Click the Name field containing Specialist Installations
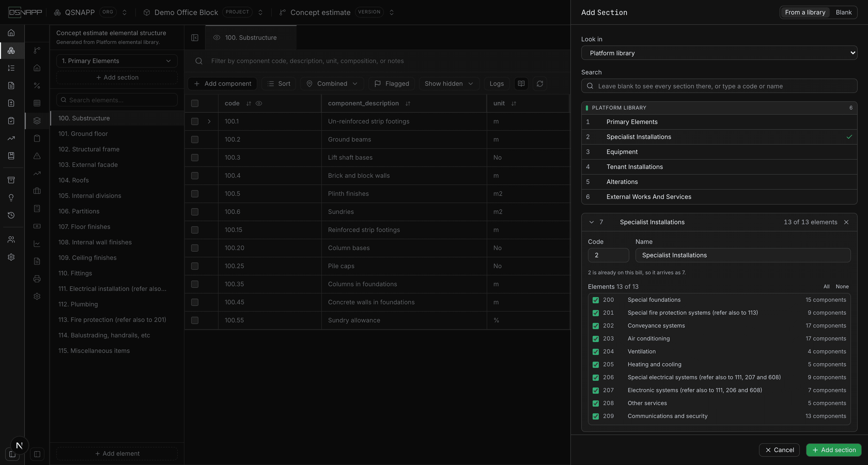868x465 pixels. pos(743,255)
